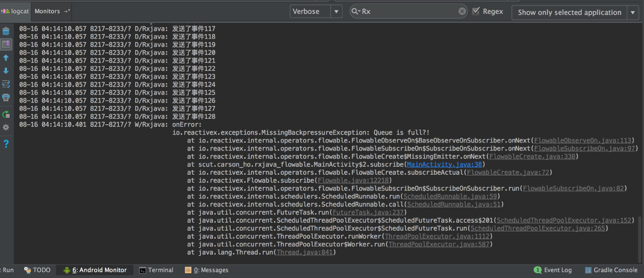Open the FlowableSubscribeOn.java:82 link

(x=574, y=188)
